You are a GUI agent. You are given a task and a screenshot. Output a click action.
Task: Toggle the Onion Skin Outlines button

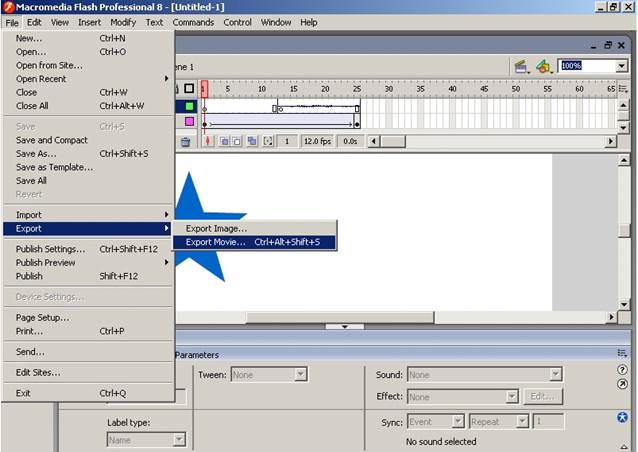(237, 141)
